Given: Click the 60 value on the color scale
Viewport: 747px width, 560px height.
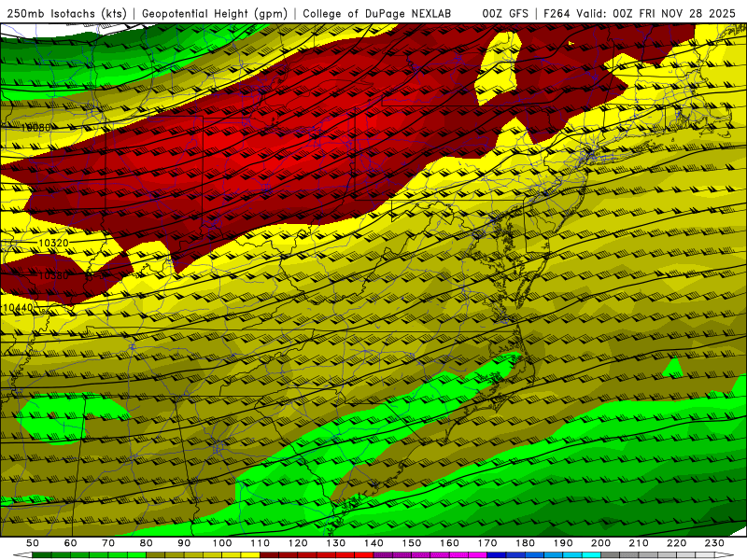Looking at the screenshot, I should point(71,543).
